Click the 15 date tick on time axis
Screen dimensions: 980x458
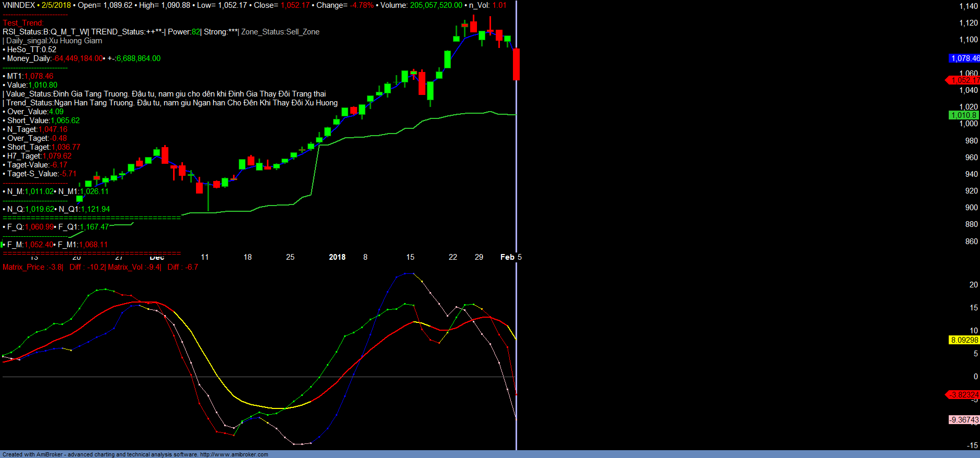click(410, 257)
